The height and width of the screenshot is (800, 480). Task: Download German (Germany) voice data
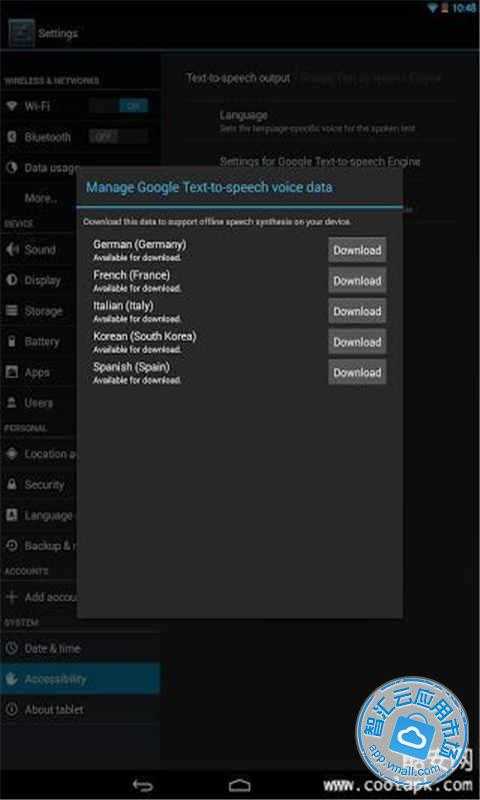357,250
